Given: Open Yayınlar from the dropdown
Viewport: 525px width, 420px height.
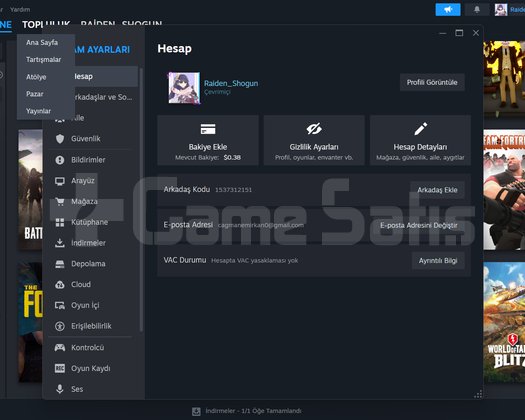Looking at the screenshot, I should pyautogui.click(x=38, y=111).
